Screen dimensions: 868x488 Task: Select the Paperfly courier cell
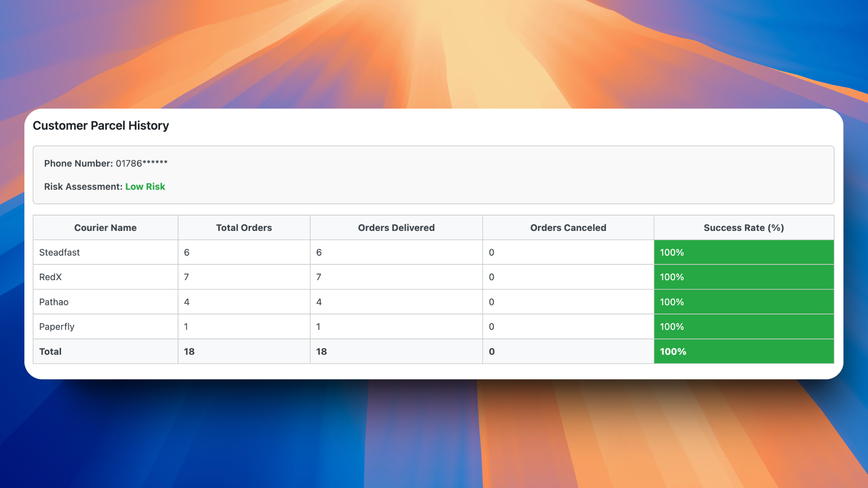[x=105, y=327]
